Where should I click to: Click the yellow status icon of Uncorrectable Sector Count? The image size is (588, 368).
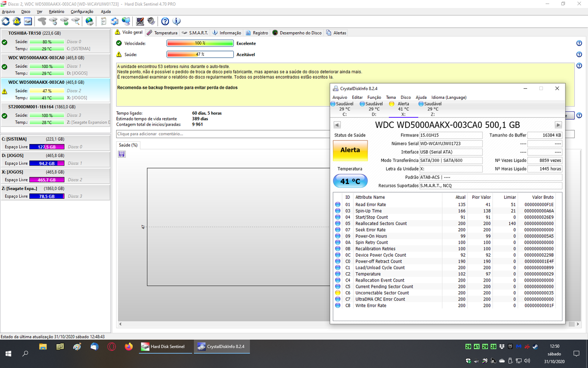pyautogui.click(x=338, y=293)
